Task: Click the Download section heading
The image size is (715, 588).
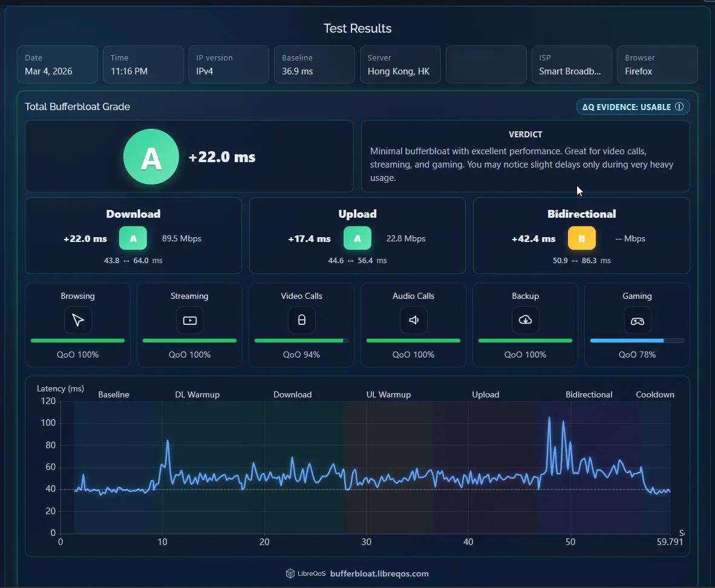Action: coord(133,214)
